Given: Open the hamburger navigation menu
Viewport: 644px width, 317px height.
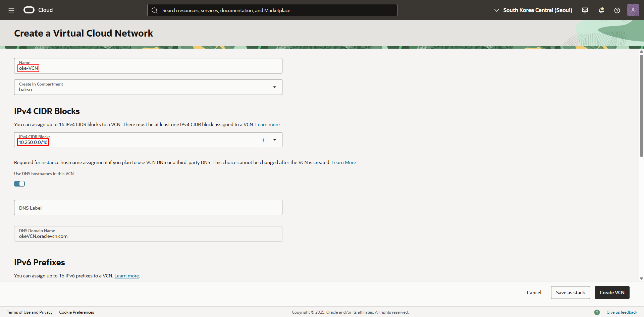Looking at the screenshot, I should 11,10.
